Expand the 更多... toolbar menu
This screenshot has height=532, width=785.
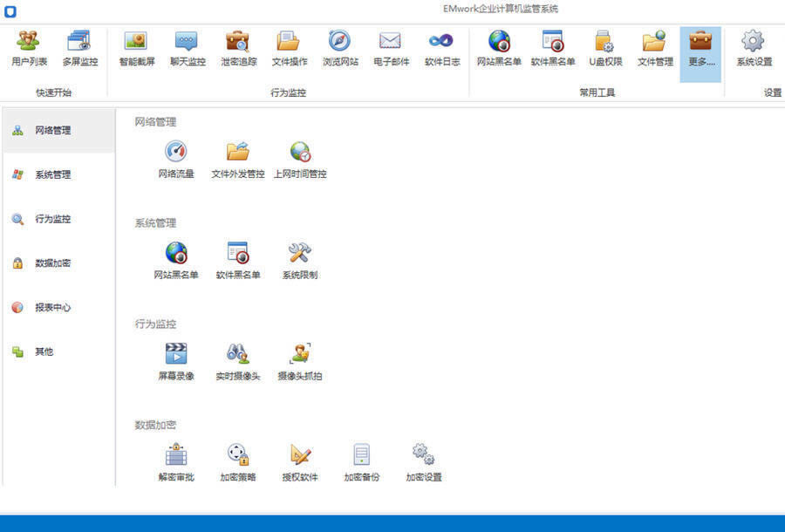tap(700, 48)
